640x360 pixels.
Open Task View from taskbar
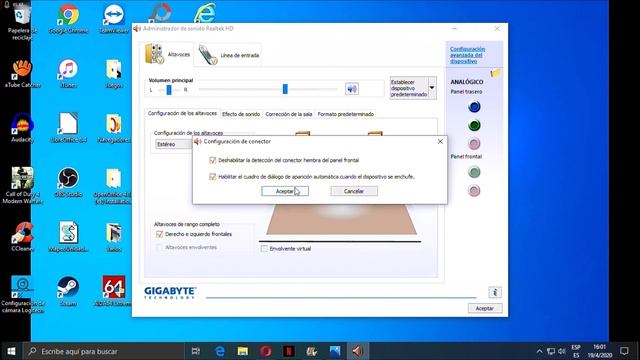[196, 351]
